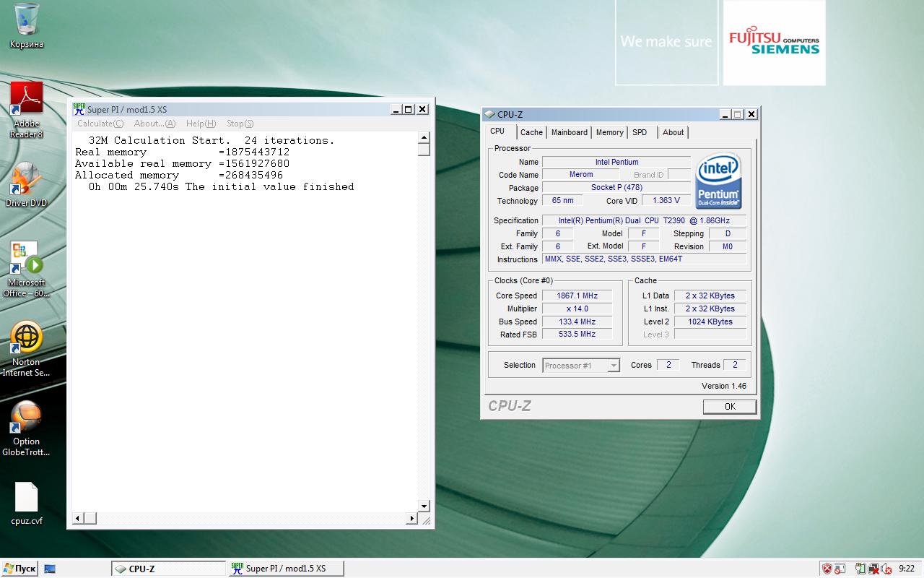The image size is (924, 578).
Task: Switch to CPU-Z via taskbar button
Action: click(x=169, y=569)
